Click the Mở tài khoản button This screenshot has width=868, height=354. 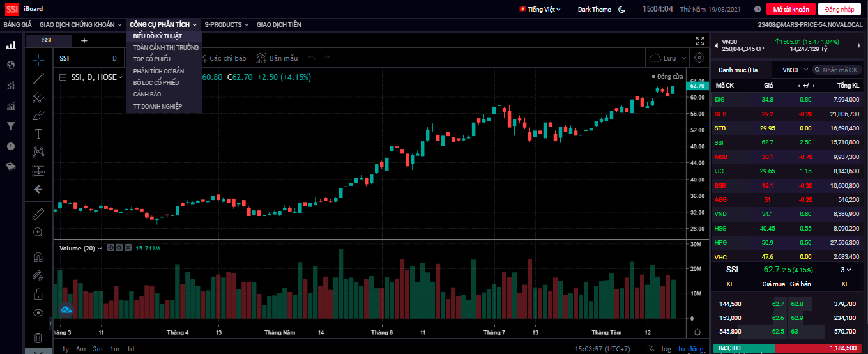791,9
